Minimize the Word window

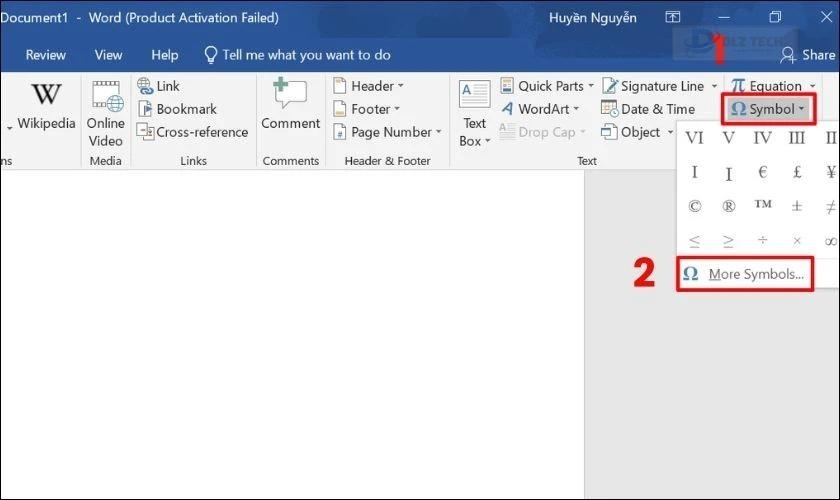click(x=724, y=17)
